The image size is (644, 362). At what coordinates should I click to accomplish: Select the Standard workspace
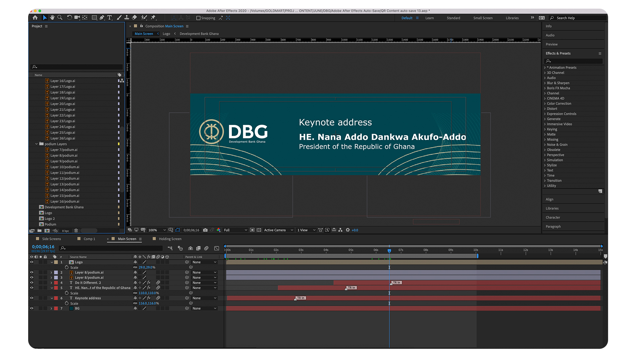coord(453,18)
